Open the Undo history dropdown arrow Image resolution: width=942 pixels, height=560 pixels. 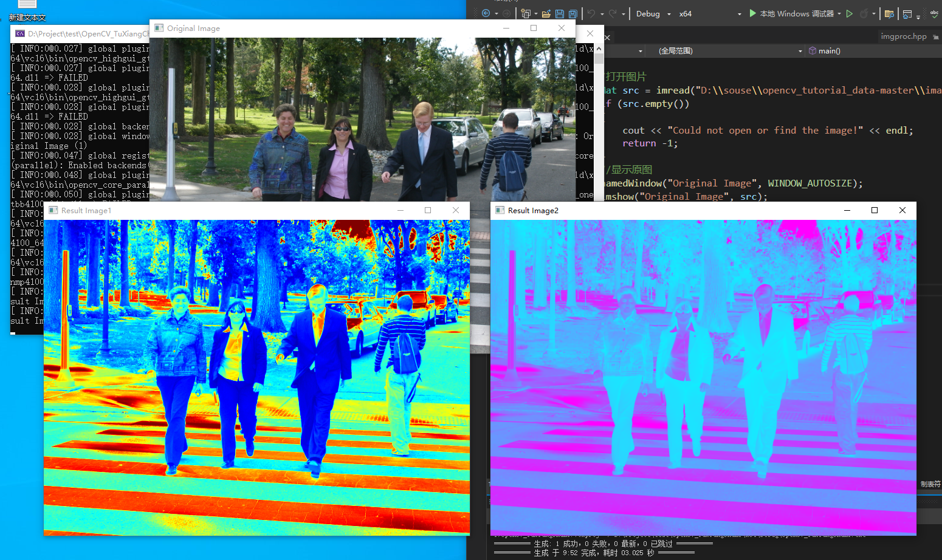[602, 14]
